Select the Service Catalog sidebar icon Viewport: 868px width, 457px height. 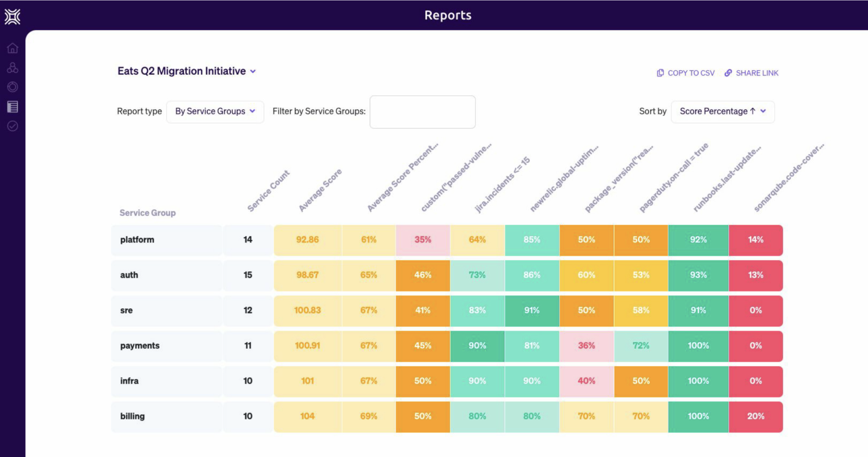tap(12, 68)
